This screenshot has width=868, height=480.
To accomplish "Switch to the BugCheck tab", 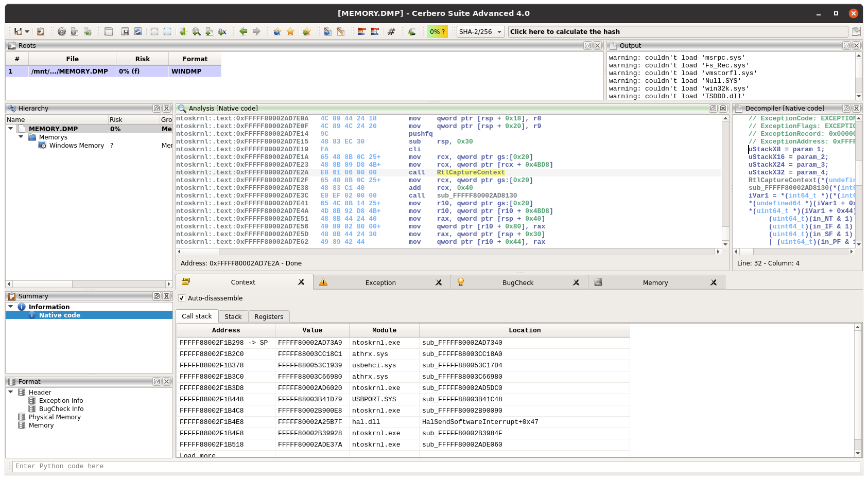I will click(x=518, y=282).
